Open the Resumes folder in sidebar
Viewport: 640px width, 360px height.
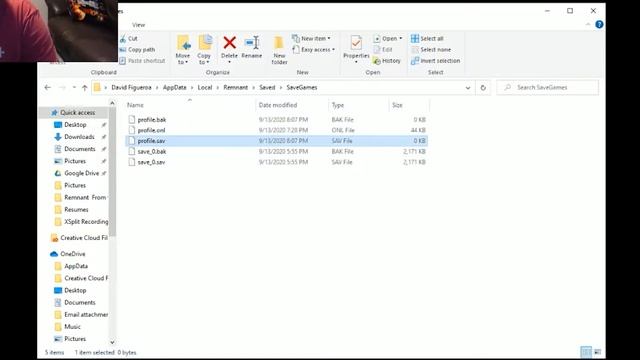click(71, 209)
